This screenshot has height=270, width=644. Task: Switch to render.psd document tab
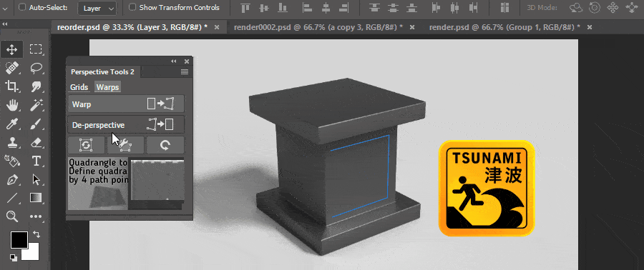point(504,27)
